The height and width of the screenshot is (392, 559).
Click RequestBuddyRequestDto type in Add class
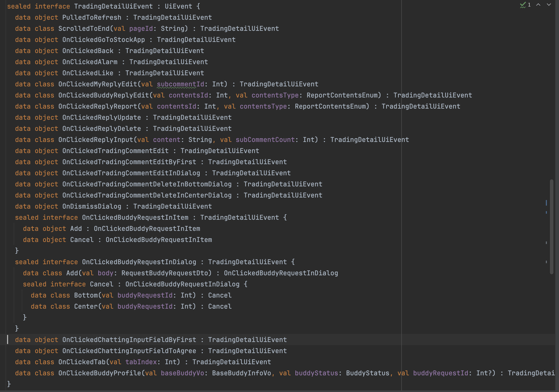164,273
